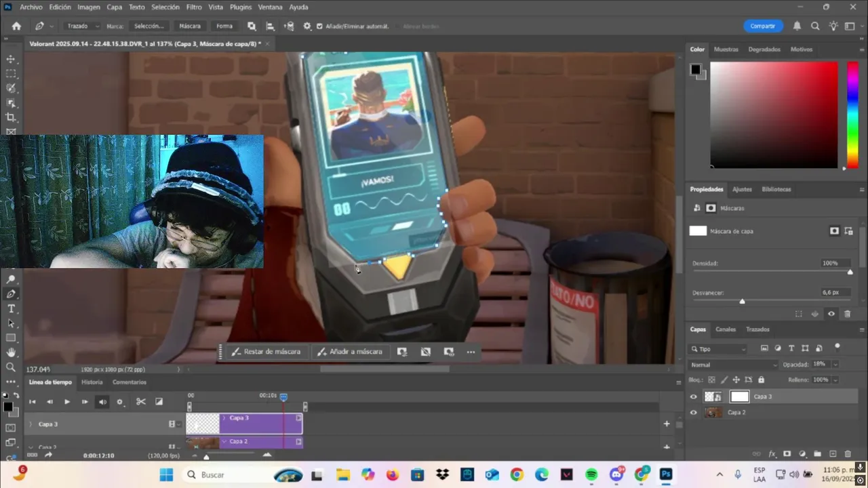Click the Desvanecer slider handle
Image resolution: width=868 pixels, height=488 pixels.
[x=742, y=301]
